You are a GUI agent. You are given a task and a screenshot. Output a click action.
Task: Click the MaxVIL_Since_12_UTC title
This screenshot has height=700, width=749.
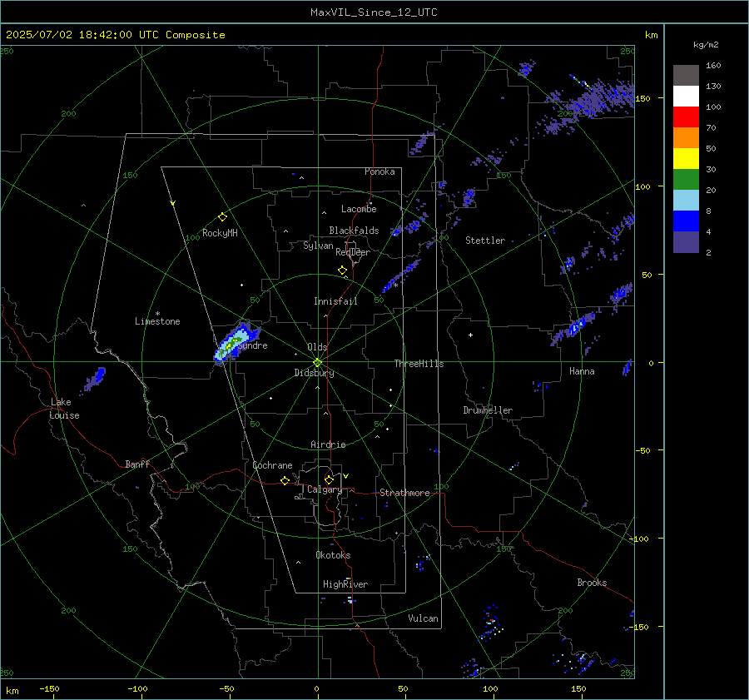[374, 12]
